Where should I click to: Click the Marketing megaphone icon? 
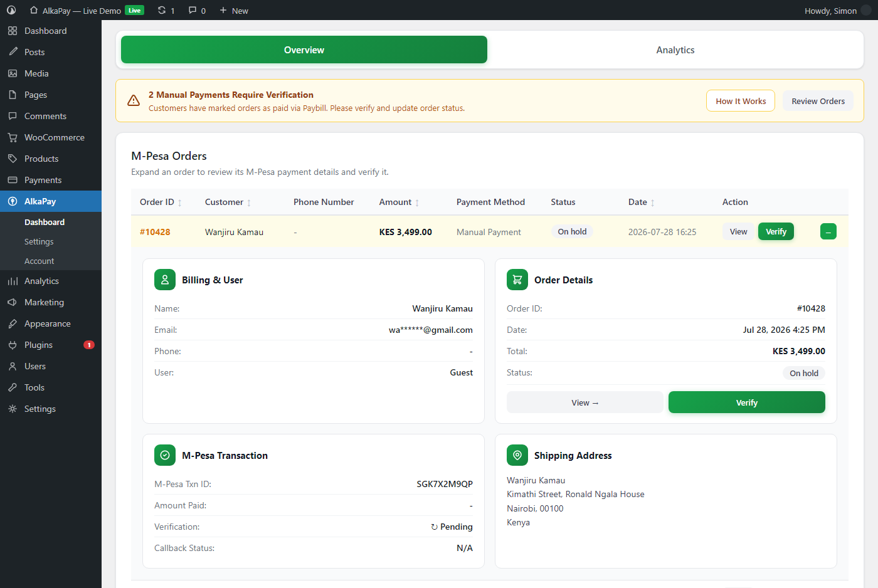pos(13,302)
